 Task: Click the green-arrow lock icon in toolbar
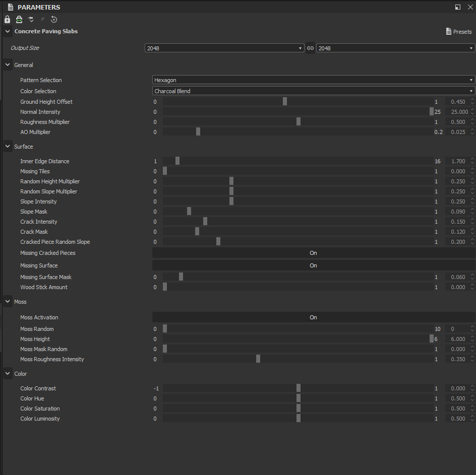click(19, 20)
